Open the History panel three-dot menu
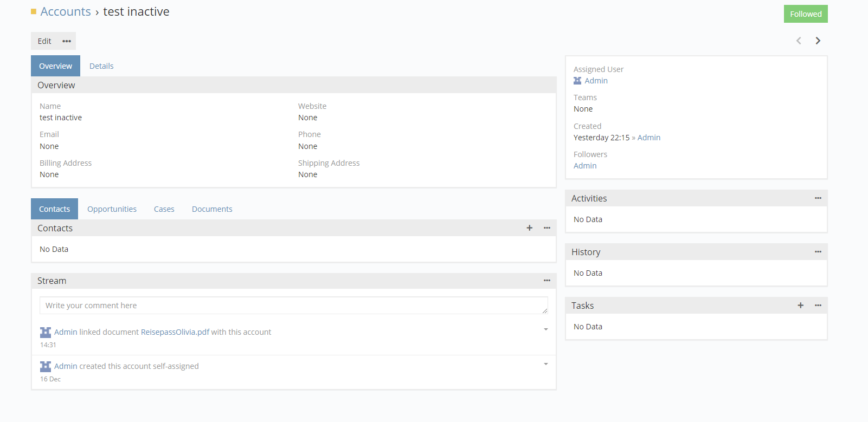This screenshot has width=868, height=422. 818,252
